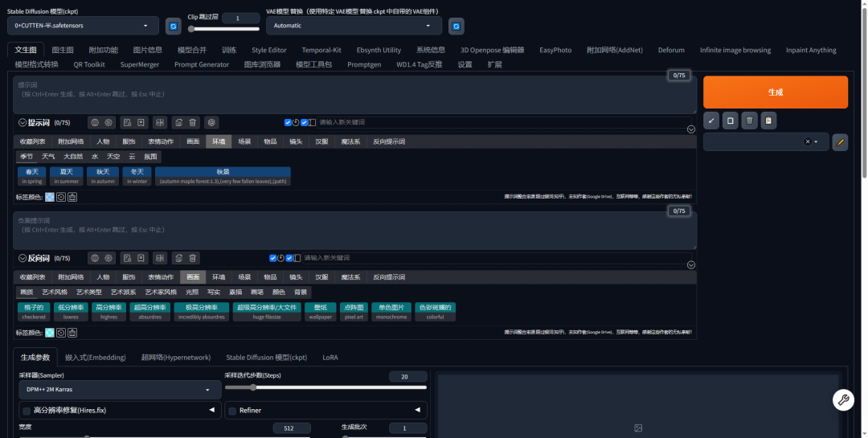Open the DPM++ 2M Karras sampler dropdown

120,390
